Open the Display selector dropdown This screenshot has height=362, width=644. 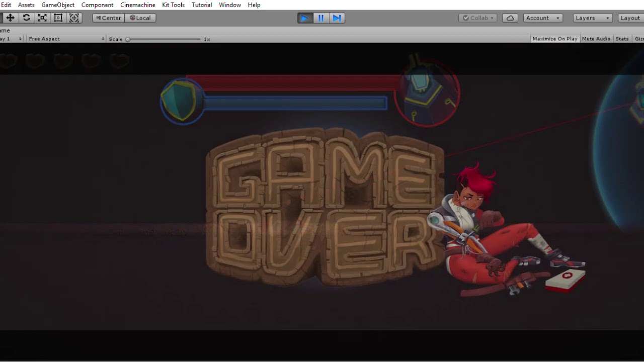click(11, 39)
